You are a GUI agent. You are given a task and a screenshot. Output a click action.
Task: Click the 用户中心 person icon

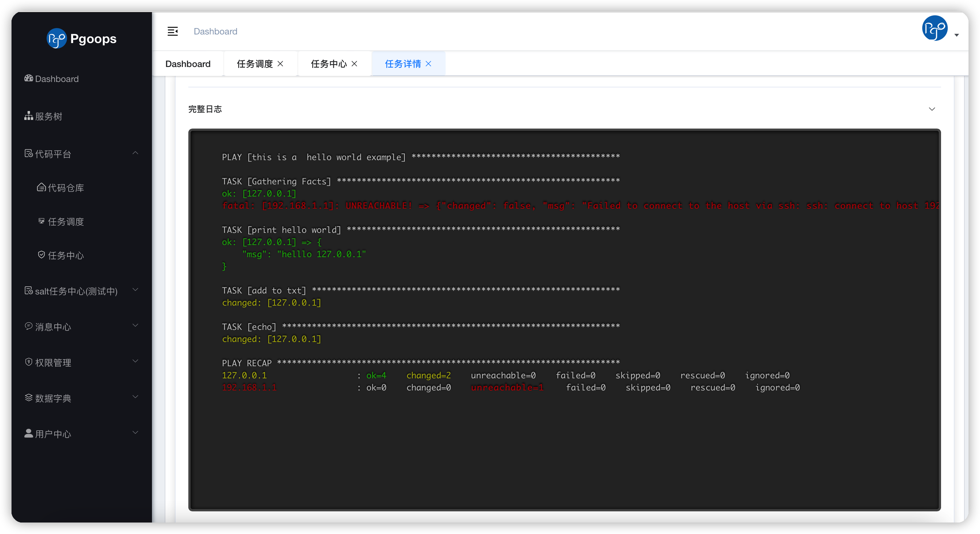(x=28, y=433)
